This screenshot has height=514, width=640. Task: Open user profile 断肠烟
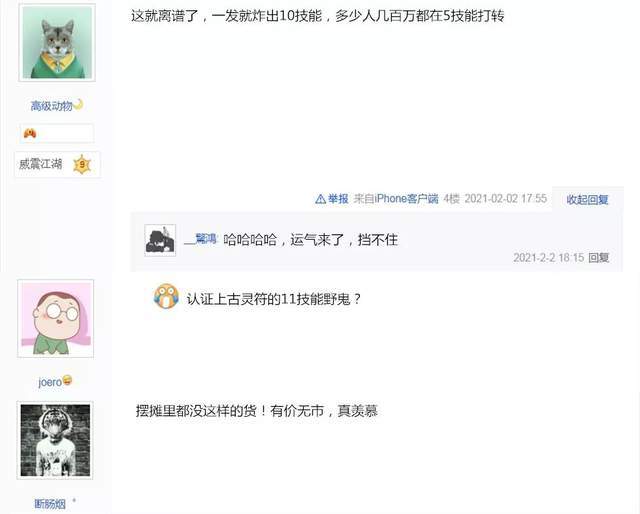[50, 504]
